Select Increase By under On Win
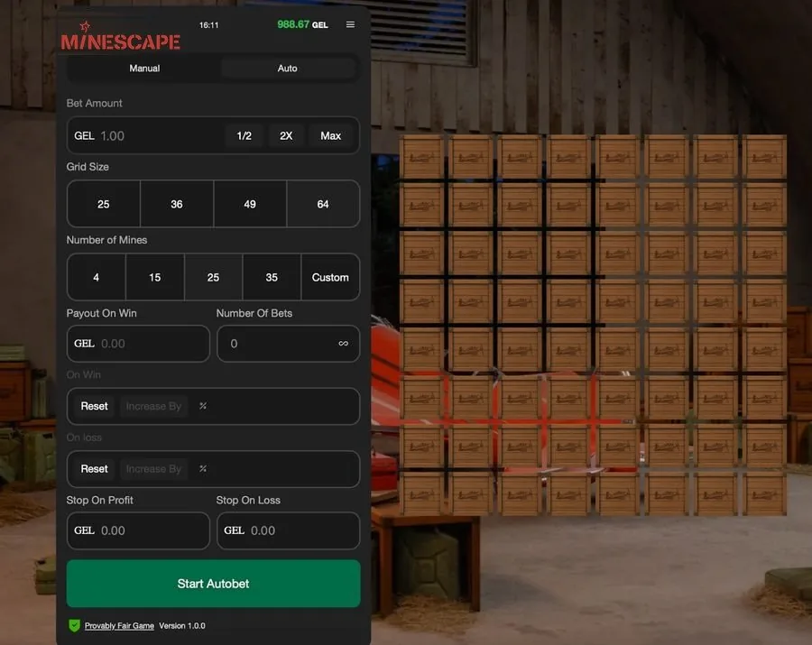The width and height of the screenshot is (812, 645). click(153, 406)
